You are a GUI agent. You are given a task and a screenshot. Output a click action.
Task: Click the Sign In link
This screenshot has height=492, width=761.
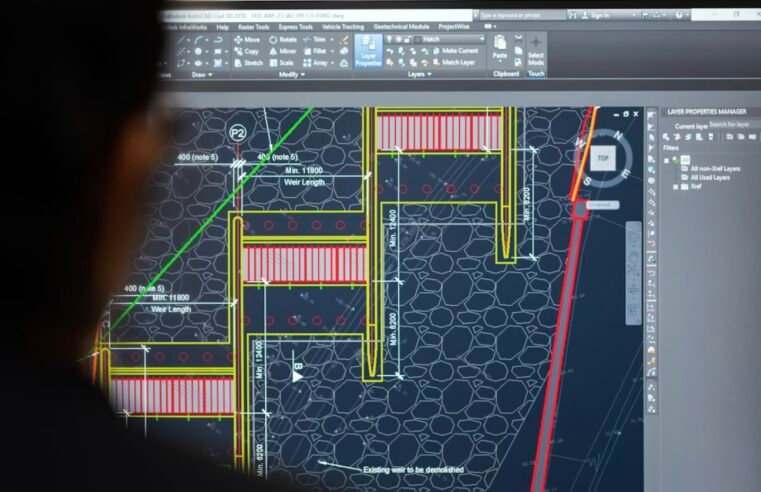pyautogui.click(x=599, y=15)
